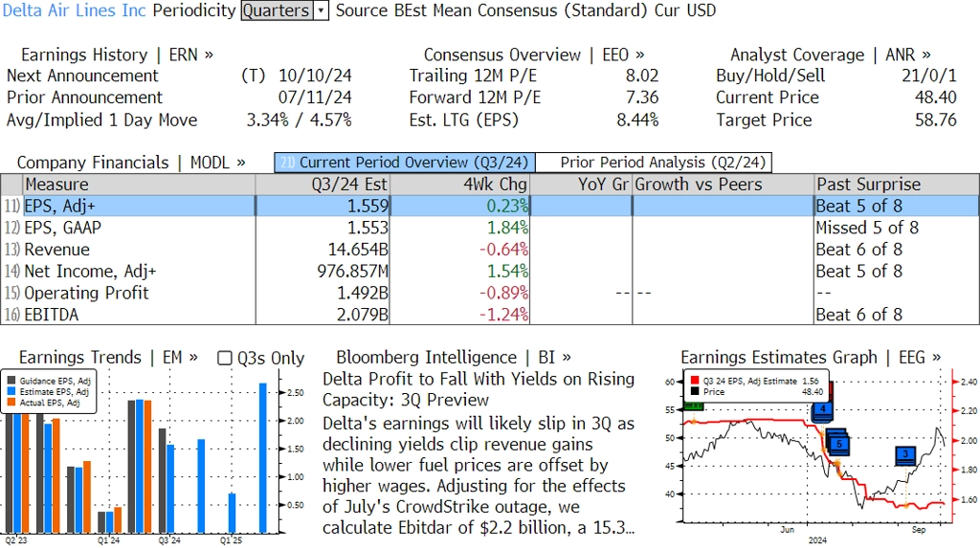Open the Delta Profit to Fall headline

[x=479, y=389]
